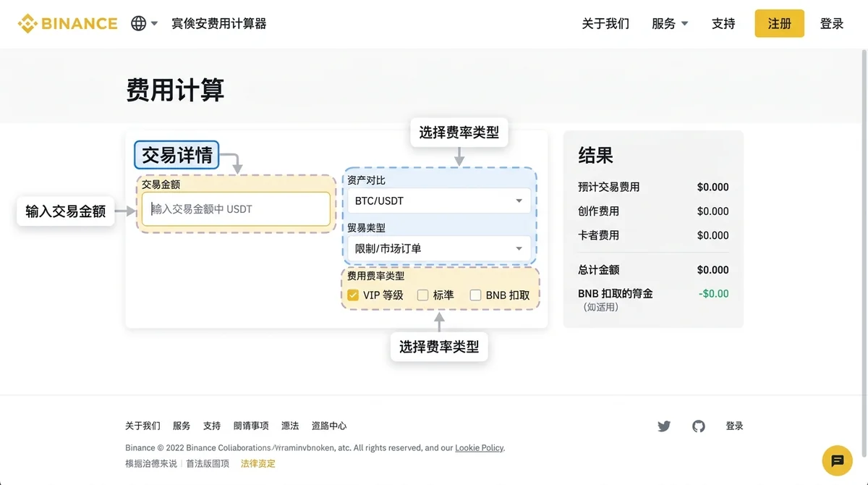Viewport: 868px width, 485px height.
Task: Open the Lookie Policy link
Action: click(479, 448)
